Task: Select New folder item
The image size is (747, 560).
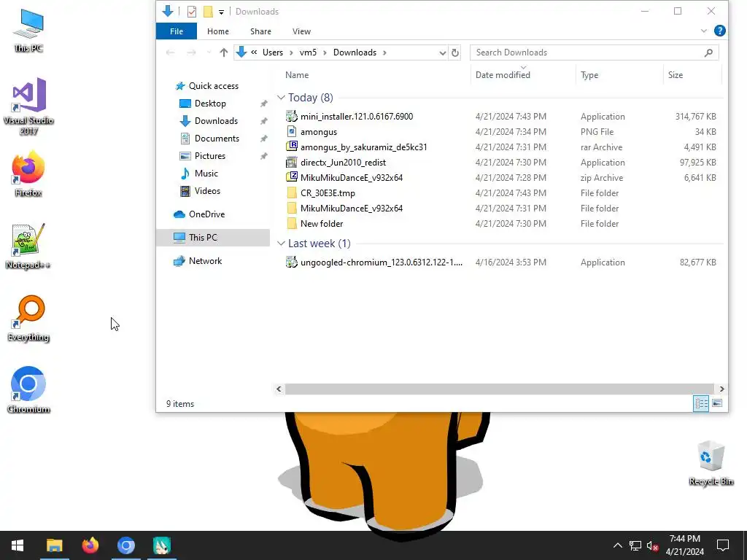Action: coord(322,223)
